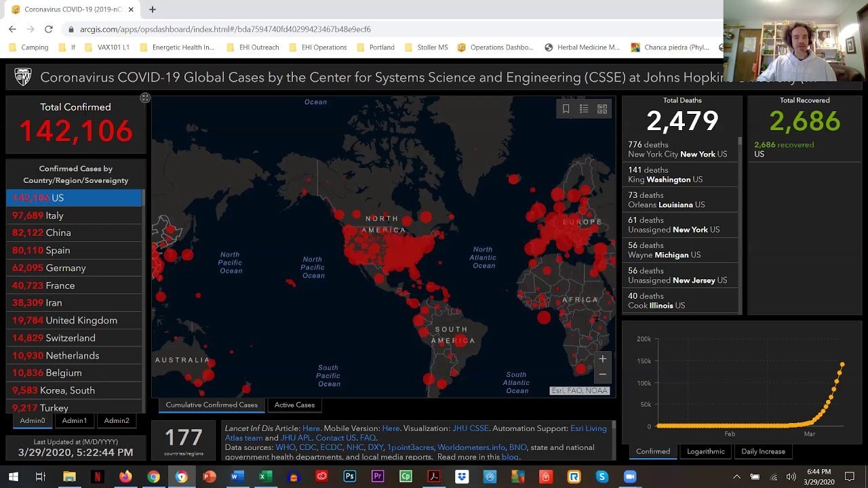Select Italy in the confirmed cases list
The height and width of the screenshot is (488, 868).
(x=75, y=216)
